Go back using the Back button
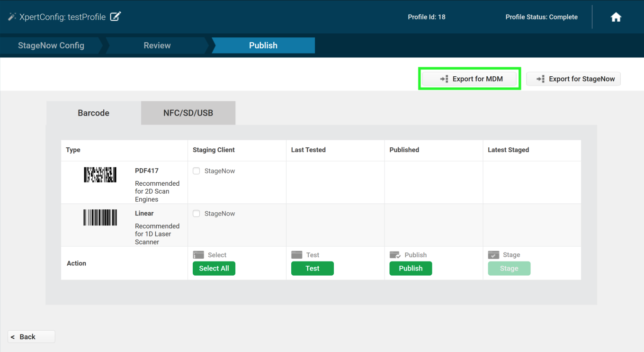The image size is (644, 352). (x=31, y=337)
